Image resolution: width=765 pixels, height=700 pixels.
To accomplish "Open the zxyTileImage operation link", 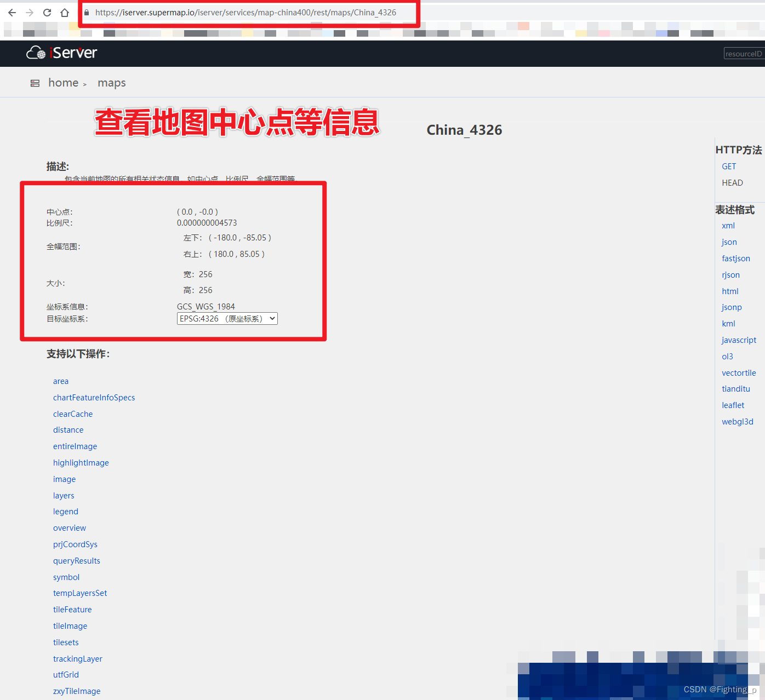I will tap(77, 691).
